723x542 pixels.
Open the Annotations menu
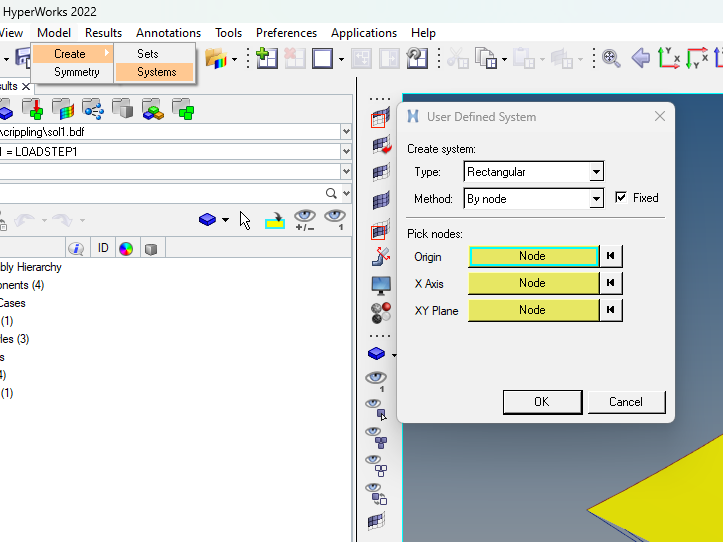point(168,33)
